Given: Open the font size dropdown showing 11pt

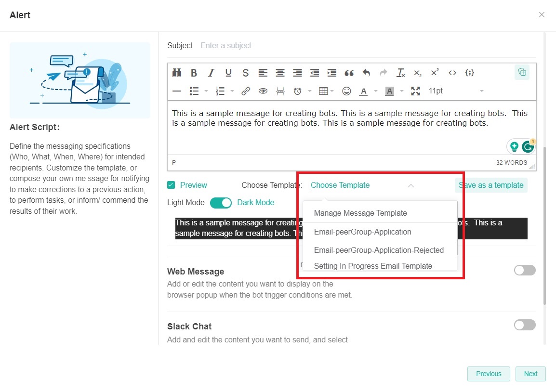Looking at the screenshot, I should (x=436, y=91).
